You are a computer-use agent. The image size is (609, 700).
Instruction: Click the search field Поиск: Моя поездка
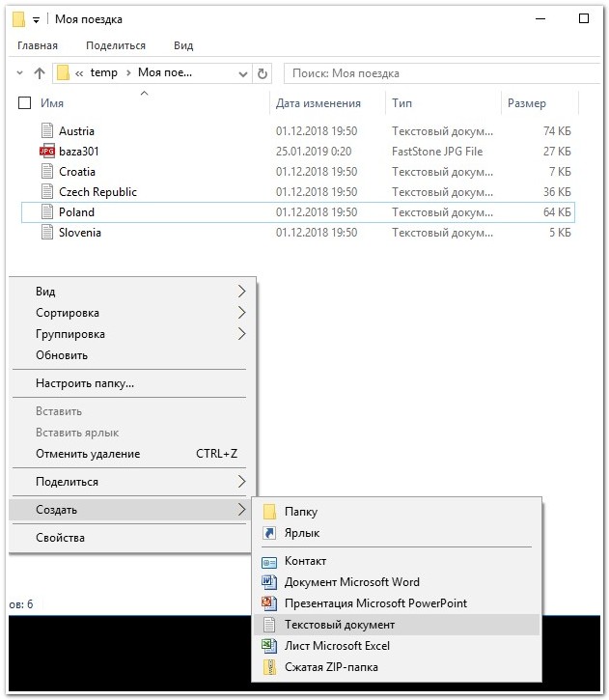click(x=434, y=73)
